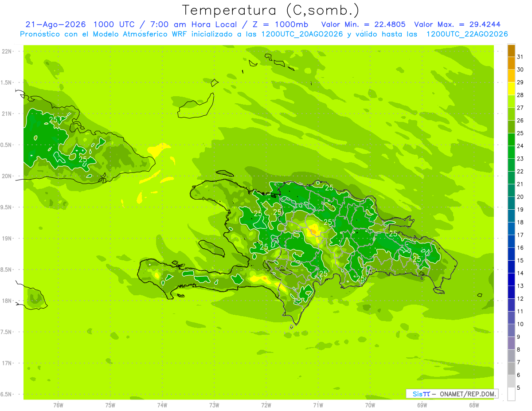Viewport: 532px width, 411px height.
Task: Click the "SisTT – ONAMET/REP.DOM." credit label
Action: point(452,394)
